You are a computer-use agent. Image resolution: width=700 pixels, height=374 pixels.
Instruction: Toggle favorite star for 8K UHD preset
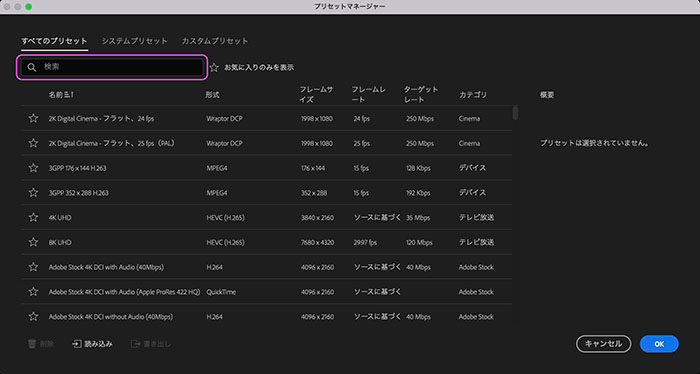pos(33,242)
